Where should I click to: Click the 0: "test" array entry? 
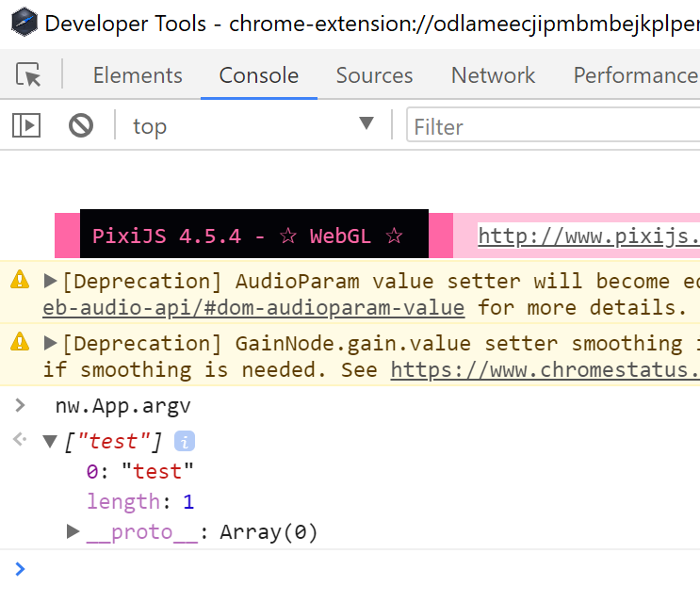[139, 471]
